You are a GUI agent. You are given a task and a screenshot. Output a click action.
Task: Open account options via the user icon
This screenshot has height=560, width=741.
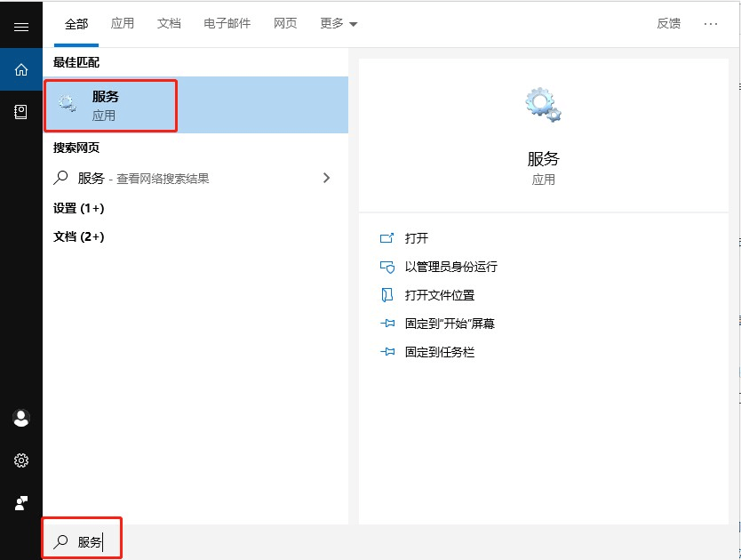pyautogui.click(x=21, y=418)
